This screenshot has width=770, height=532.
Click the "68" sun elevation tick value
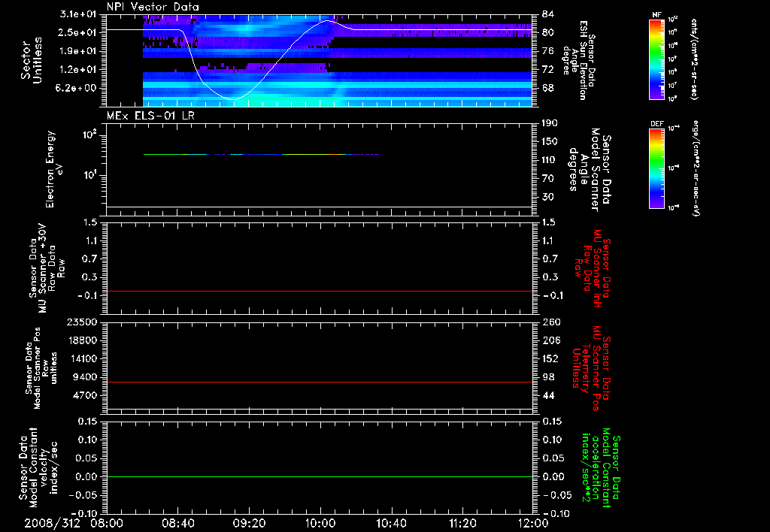point(547,89)
